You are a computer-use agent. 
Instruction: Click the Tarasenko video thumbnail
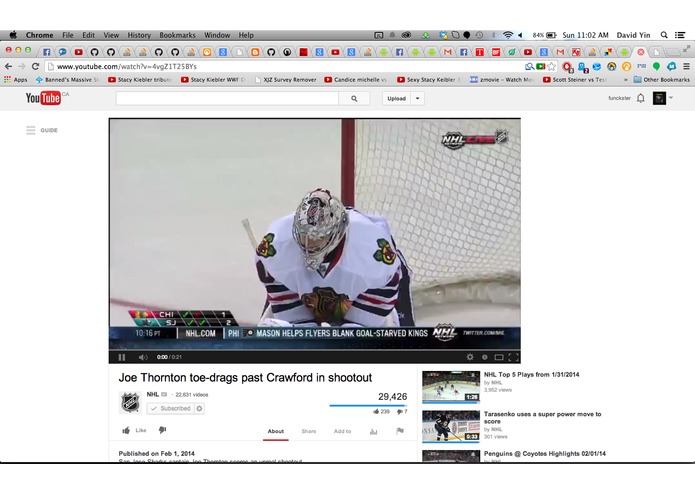[451, 427]
